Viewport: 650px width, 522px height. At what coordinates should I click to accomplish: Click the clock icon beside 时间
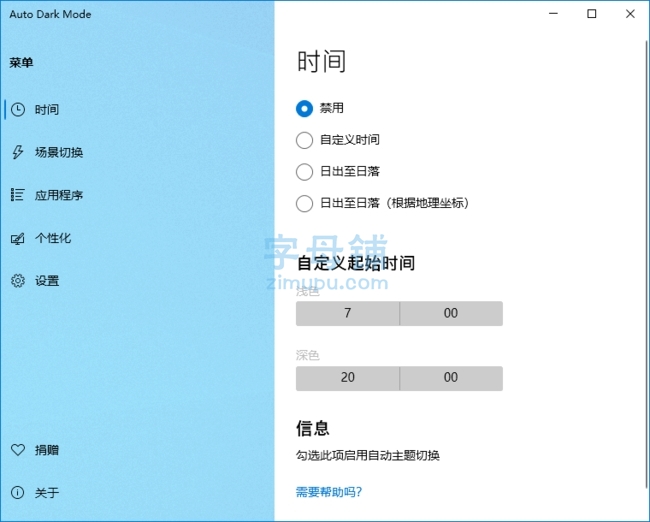point(18,109)
